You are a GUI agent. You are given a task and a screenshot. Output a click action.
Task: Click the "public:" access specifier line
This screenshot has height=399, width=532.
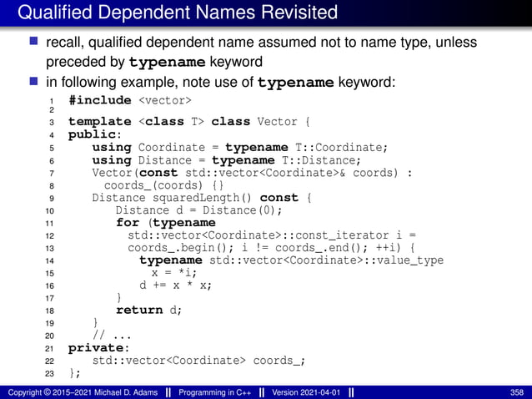coord(95,135)
